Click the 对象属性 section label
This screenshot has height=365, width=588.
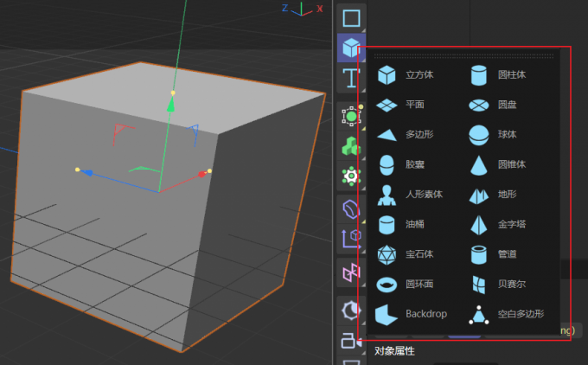pyautogui.click(x=394, y=351)
